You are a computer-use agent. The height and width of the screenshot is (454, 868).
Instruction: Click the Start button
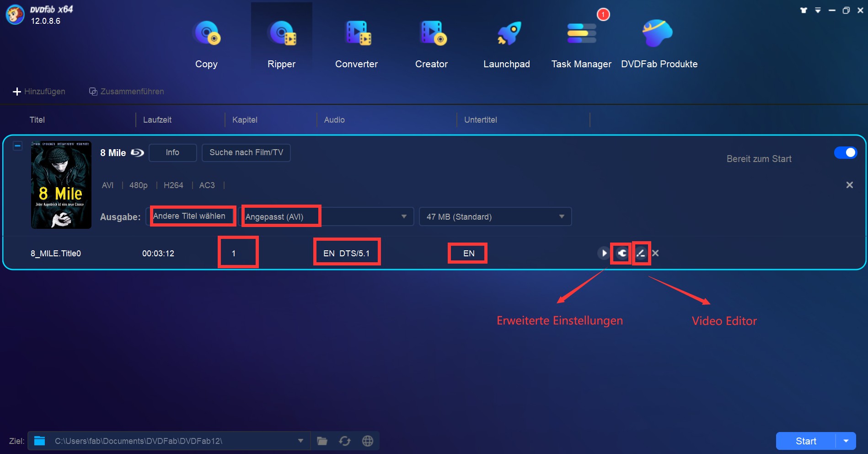click(x=806, y=441)
